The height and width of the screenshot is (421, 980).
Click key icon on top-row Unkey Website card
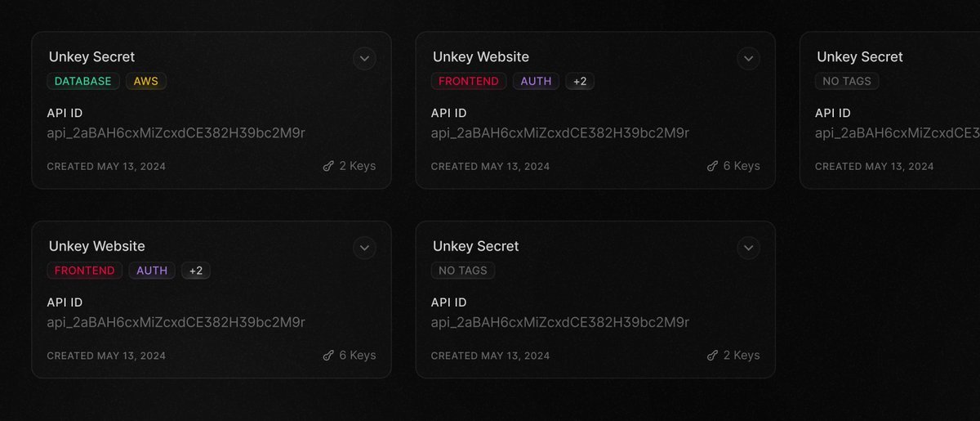pos(712,166)
